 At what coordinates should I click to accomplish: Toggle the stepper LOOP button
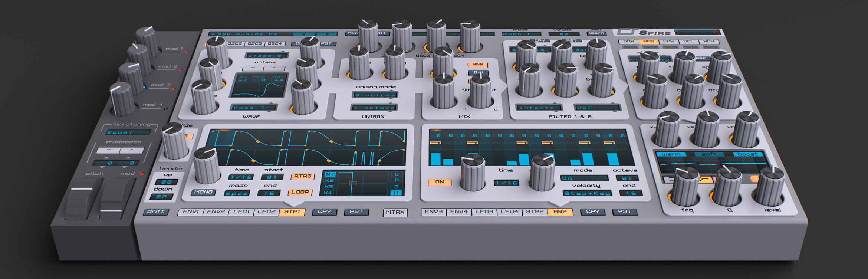click(300, 192)
